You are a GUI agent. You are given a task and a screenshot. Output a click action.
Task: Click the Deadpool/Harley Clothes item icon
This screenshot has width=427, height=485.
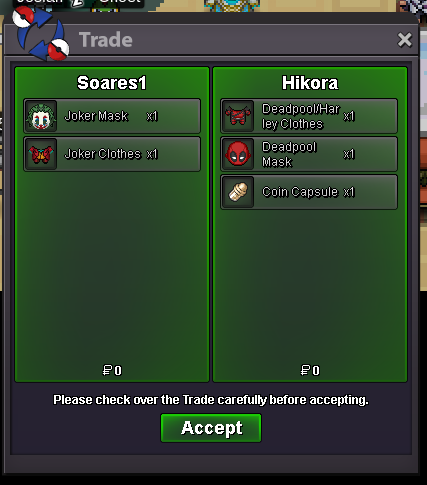point(238,116)
